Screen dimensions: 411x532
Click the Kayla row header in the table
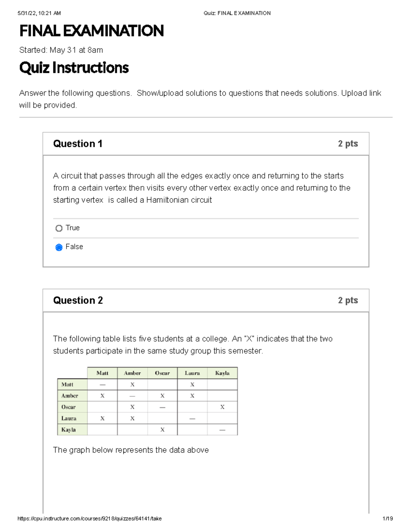click(68, 430)
